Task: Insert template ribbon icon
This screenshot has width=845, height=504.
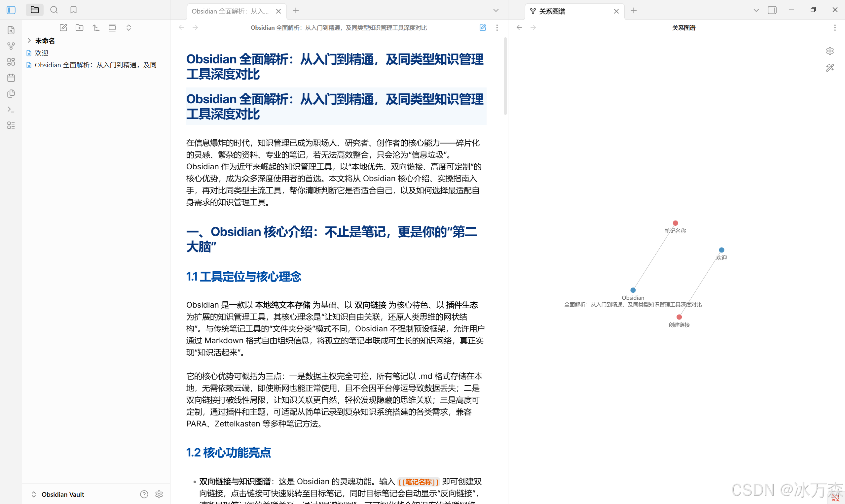Action: [11, 93]
